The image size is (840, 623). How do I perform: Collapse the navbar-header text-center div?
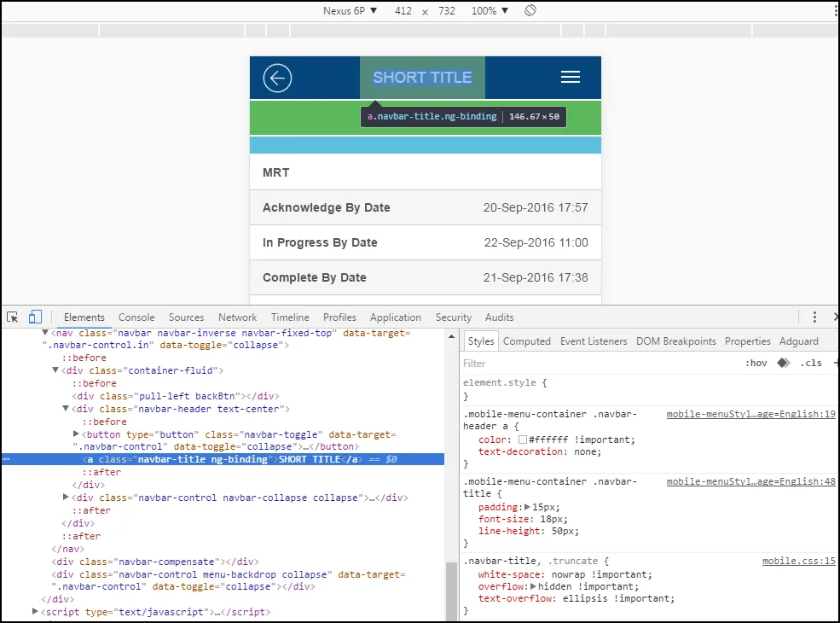[x=66, y=409]
